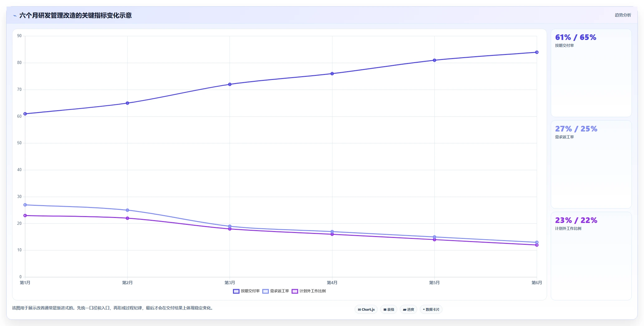Click 需求返工率 data point at 第5月
644x326 pixels.
click(x=434, y=237)
